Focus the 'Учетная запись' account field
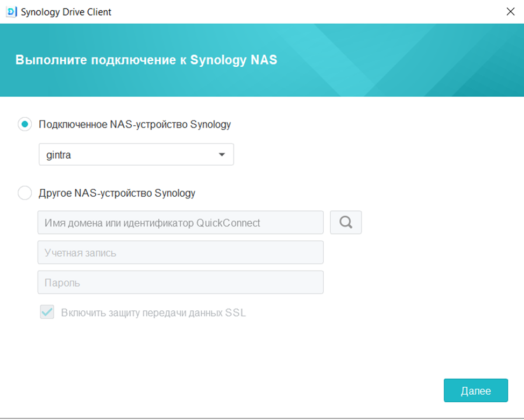 [x=180, y=253]
